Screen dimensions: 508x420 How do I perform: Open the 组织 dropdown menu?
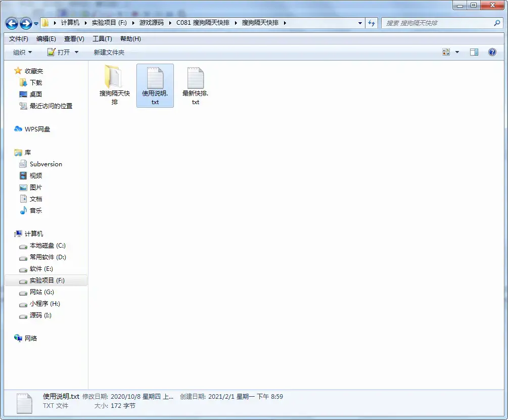22,53
